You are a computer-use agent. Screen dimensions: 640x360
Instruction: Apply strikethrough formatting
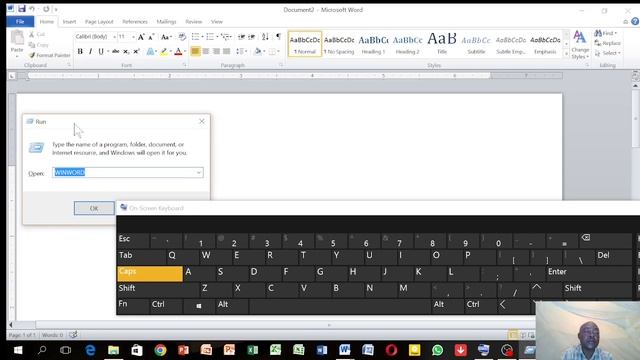116,51
